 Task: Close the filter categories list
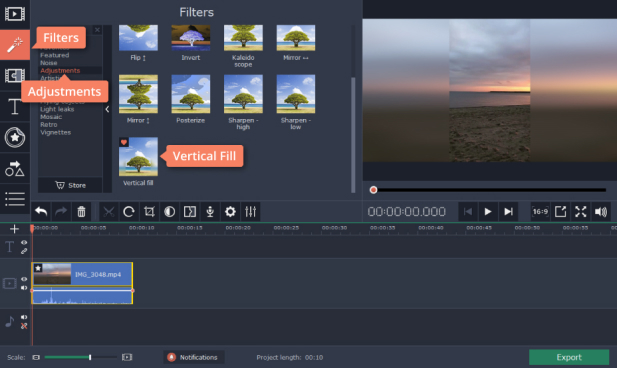click(x=97, y=30)
